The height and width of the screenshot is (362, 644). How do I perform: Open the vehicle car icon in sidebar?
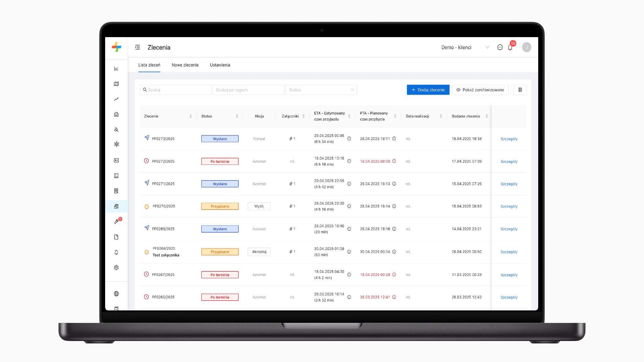[x=116, y=115]
